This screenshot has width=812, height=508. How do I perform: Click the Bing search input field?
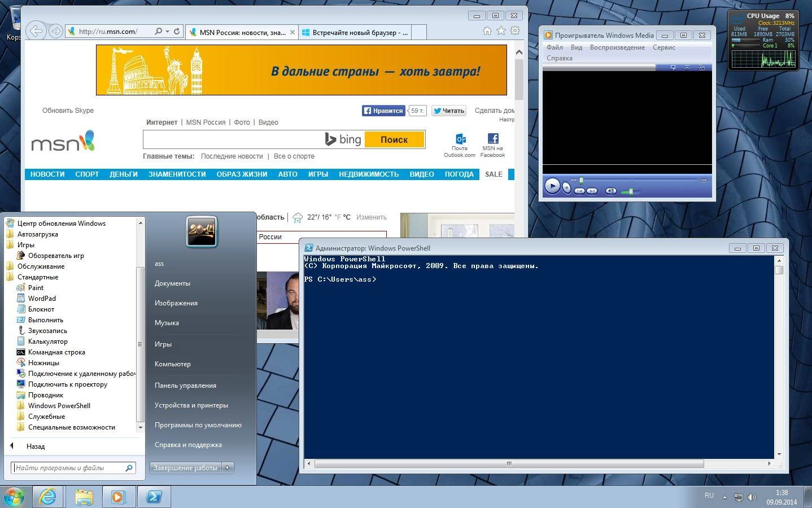234,139
